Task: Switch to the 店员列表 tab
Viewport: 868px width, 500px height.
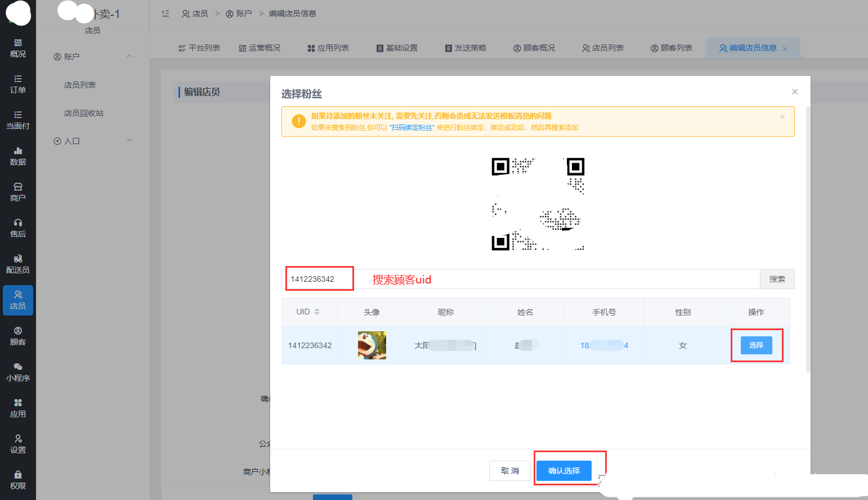Action: coord(603,48)
